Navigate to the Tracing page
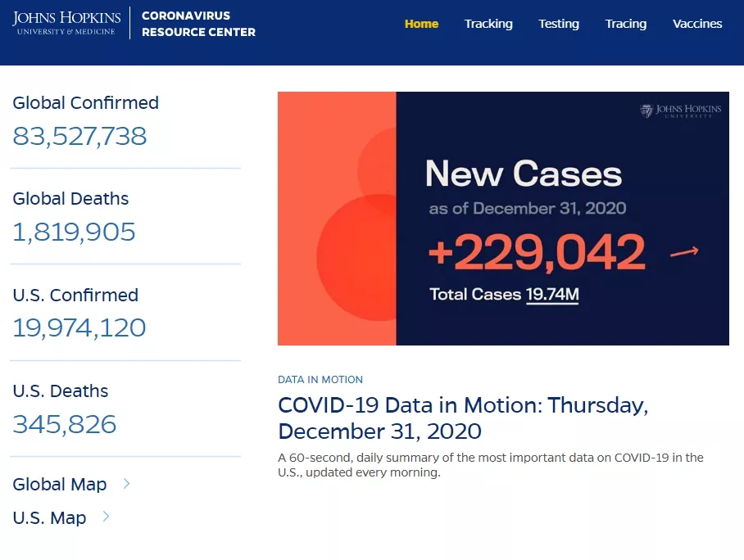Image resolution: width=744 pixels, height=560 pixels. tap(626, 24)
